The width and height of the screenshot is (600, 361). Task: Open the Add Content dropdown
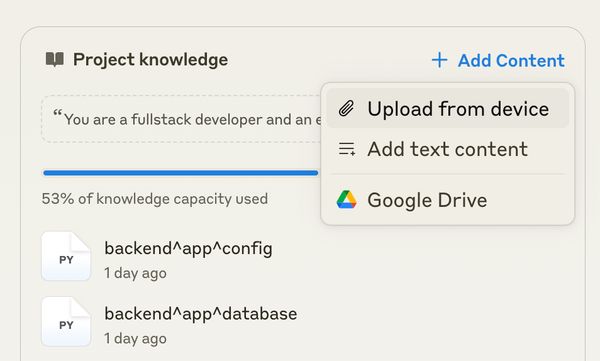pyautogui.click(x=498, y=60)
